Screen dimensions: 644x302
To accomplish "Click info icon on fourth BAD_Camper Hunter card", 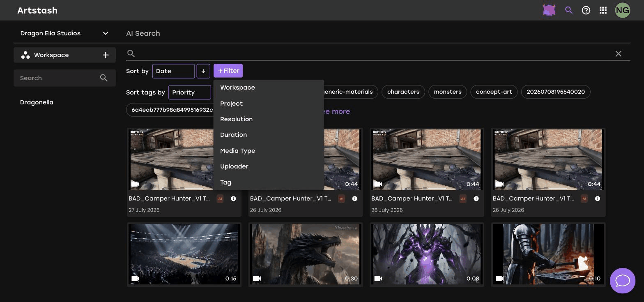I will (597, 199).
